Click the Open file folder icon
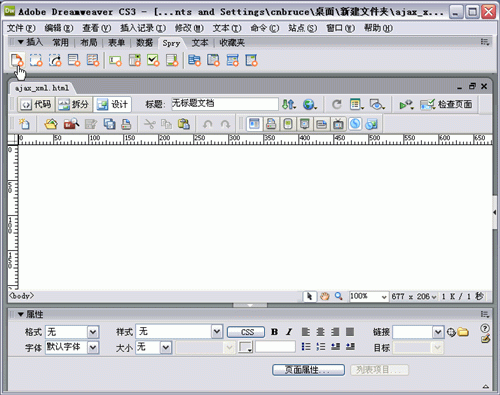This screenshot has width=500, height=395. click(51, 124)
